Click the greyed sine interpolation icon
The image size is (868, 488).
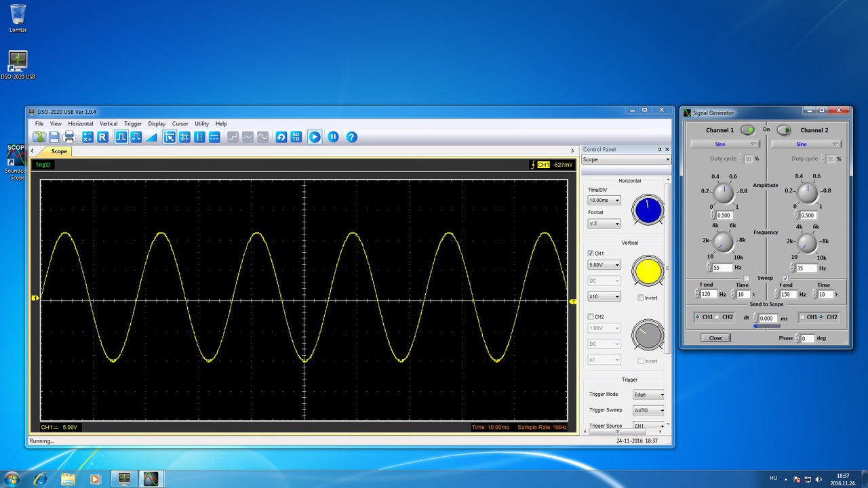[x=262, y=137]
